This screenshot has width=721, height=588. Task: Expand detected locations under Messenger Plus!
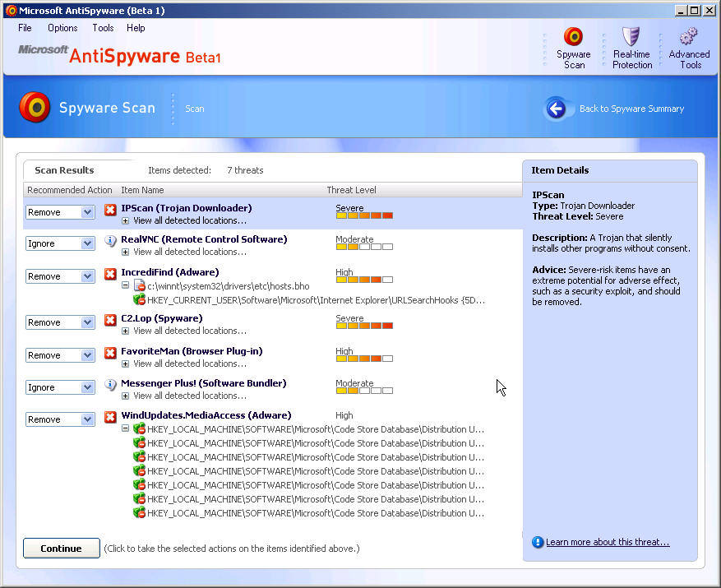coord(125,396)
